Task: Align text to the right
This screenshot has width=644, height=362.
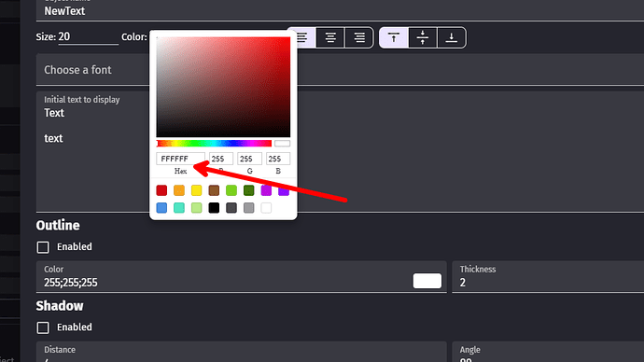Action: (x=359, y=37)
